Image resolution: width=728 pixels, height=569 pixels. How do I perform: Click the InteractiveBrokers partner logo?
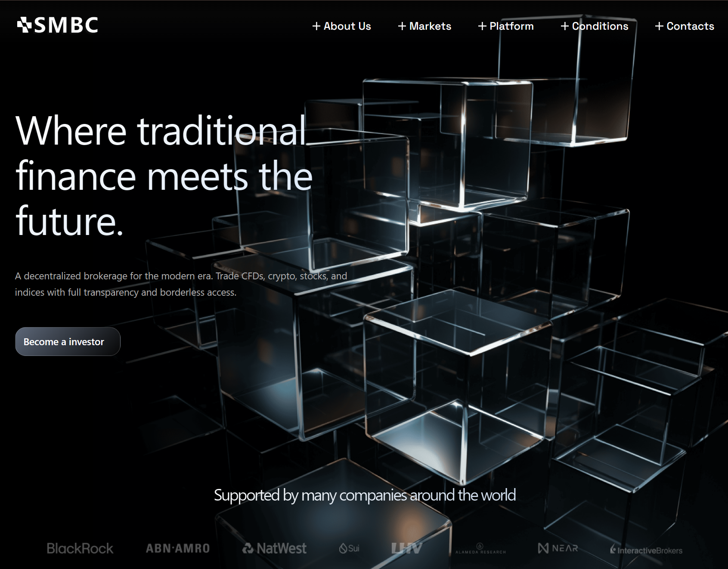(646, 550)
